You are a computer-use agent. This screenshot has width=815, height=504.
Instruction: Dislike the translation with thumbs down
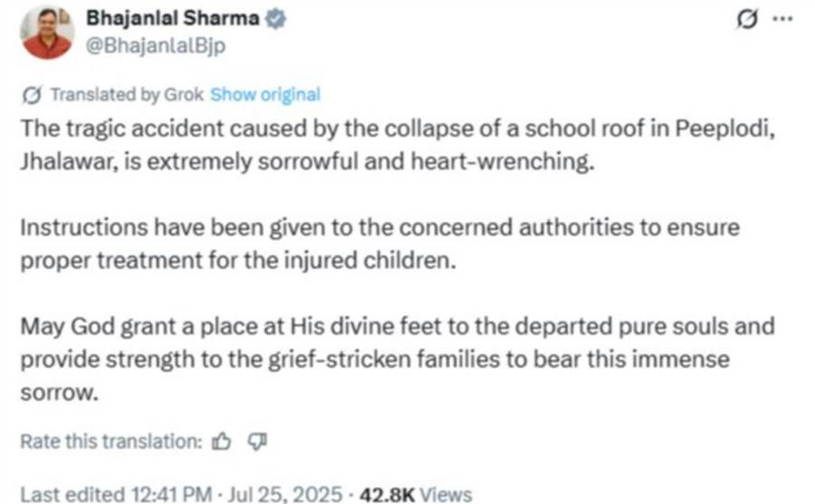click(x=257, y=442)
